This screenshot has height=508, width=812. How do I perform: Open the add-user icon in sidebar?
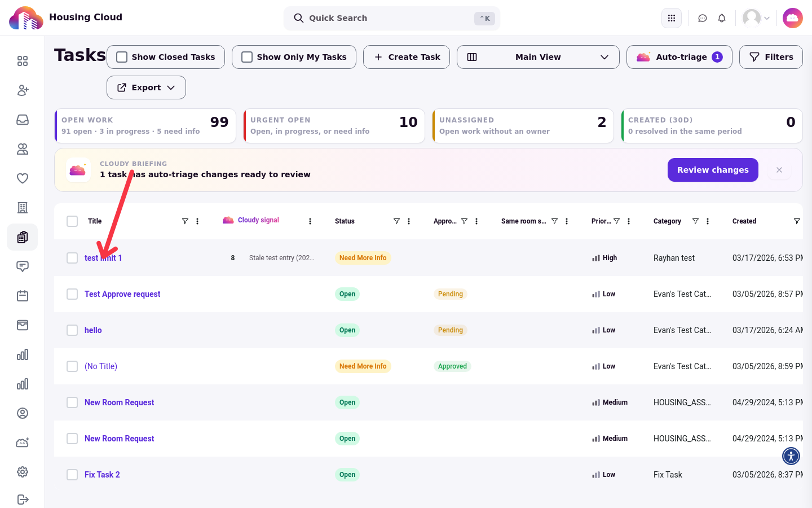23,90
